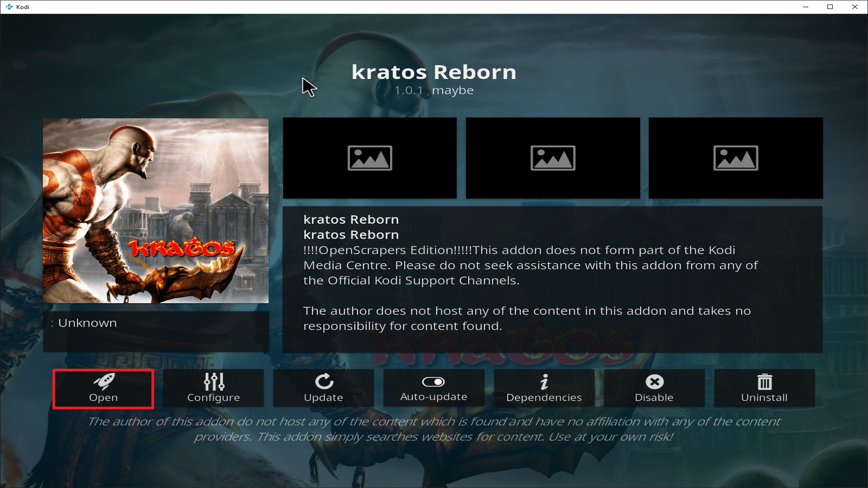Image resolution: width=868 pixels, height=488 pixels.
Task: Disable the kratos Reborn addon
Action: (654, 389)
